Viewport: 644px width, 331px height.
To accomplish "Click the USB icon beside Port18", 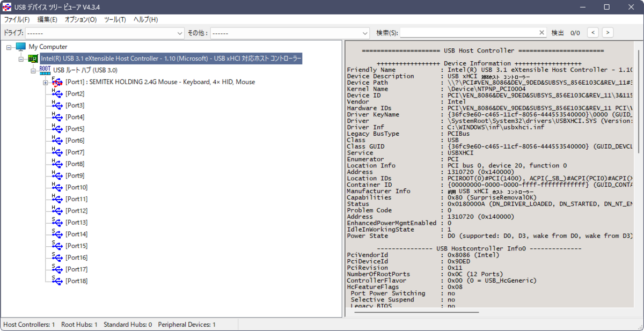I will coord(57,281).
